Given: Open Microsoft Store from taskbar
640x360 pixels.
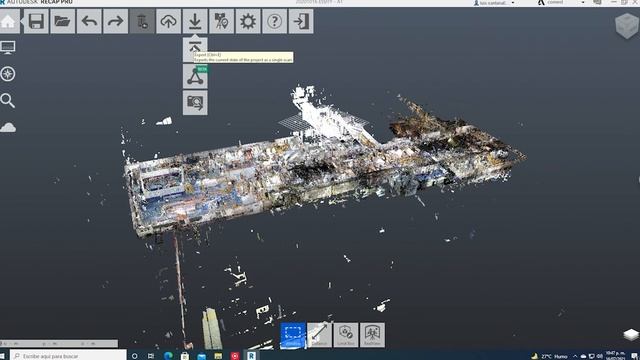Looking at the screenshot, I should 185,356.
